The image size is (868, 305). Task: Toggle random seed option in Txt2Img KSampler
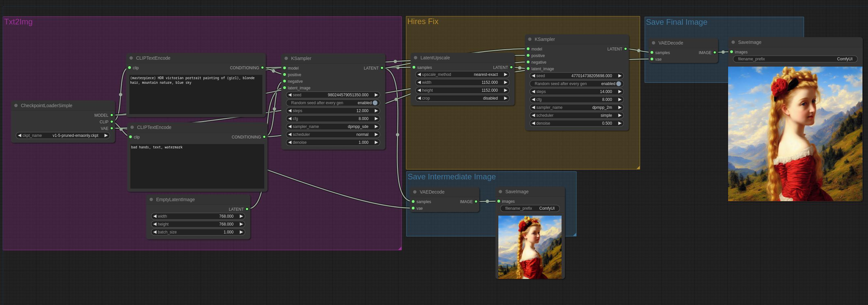click(375, 103)
